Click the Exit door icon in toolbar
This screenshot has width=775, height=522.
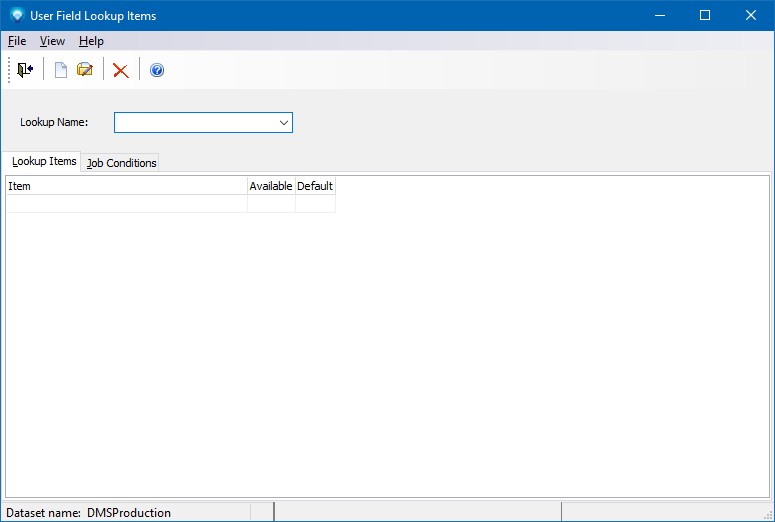click(x=25, y=70)
